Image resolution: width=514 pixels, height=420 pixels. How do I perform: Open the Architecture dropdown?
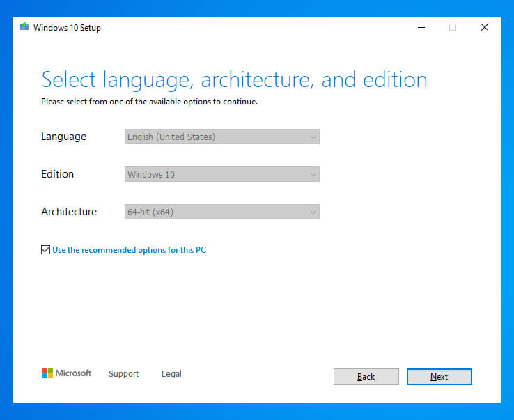222,212
